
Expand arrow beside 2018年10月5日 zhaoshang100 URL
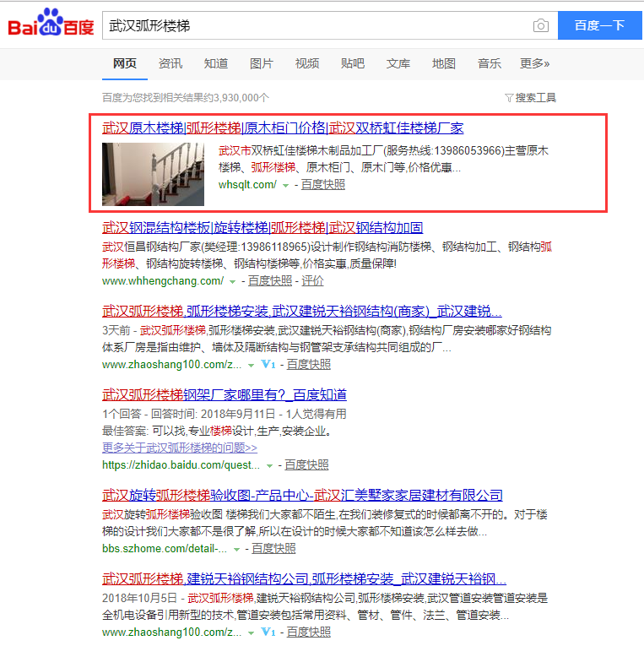(x=251, y=632)
